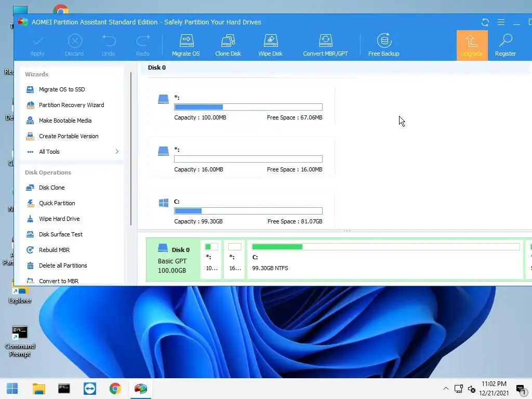Image resolution: width=532 pixels, height=399 pixels.
Task: Select C: 99.30GB NTFS in disk map
Action: pyautogui.click(x=385, y=260)
